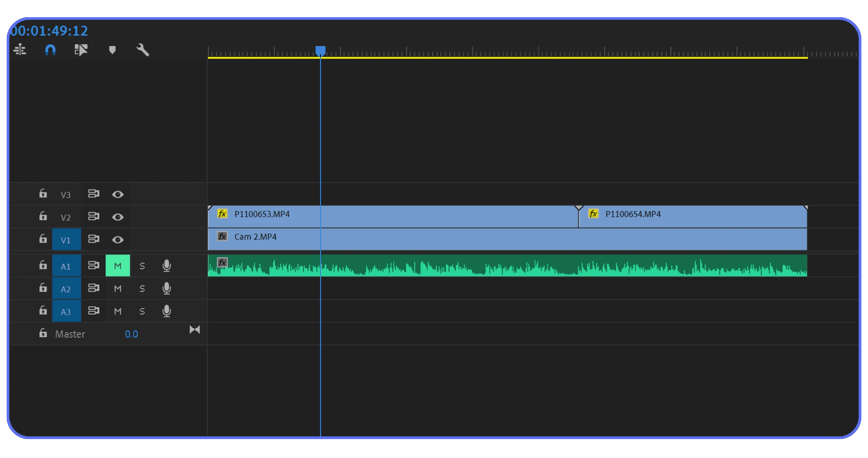The width and height of the screenshot is (868, 458).
Task: Solo track A2
Action: coord(142,288)
